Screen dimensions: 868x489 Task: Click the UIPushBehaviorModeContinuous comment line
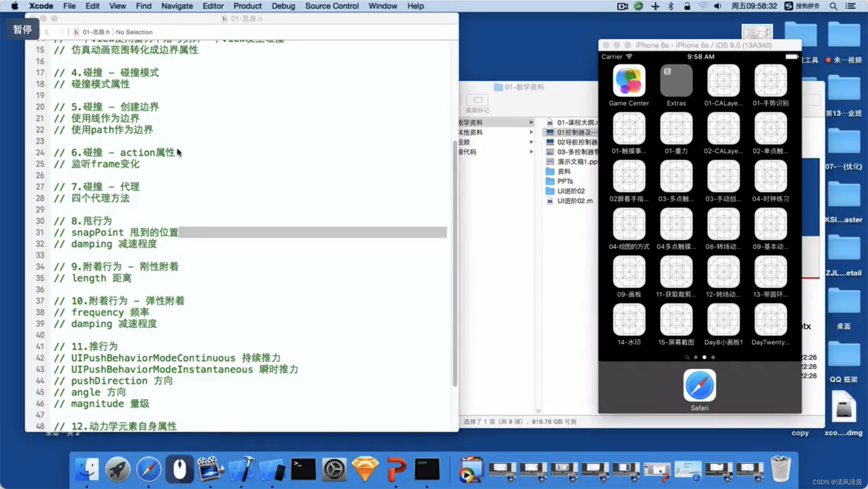167,358
